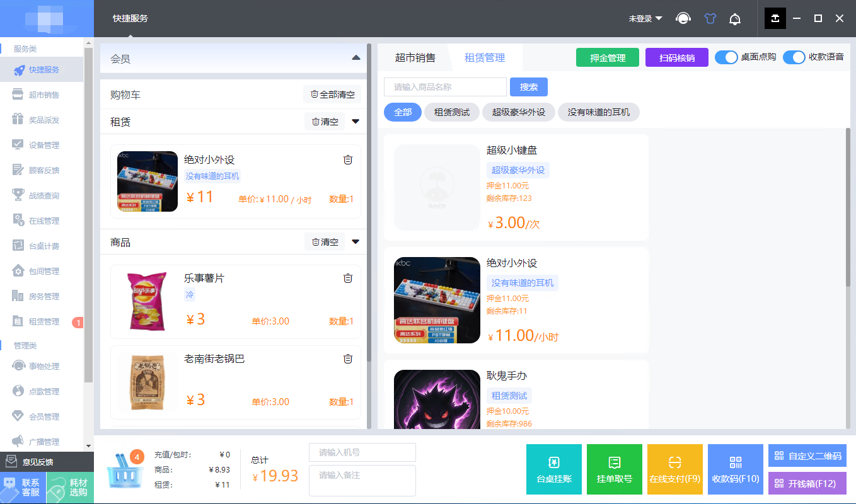Click 清空 in the 商品 section
Viewport: 856px width, 504px height.
[x=325, y=242]
